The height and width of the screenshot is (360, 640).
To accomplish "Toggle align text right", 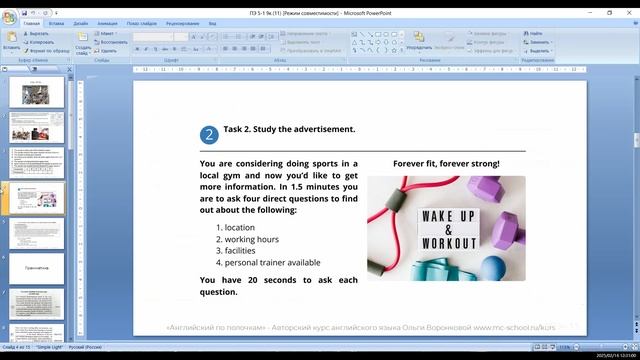I will [244, 49].
